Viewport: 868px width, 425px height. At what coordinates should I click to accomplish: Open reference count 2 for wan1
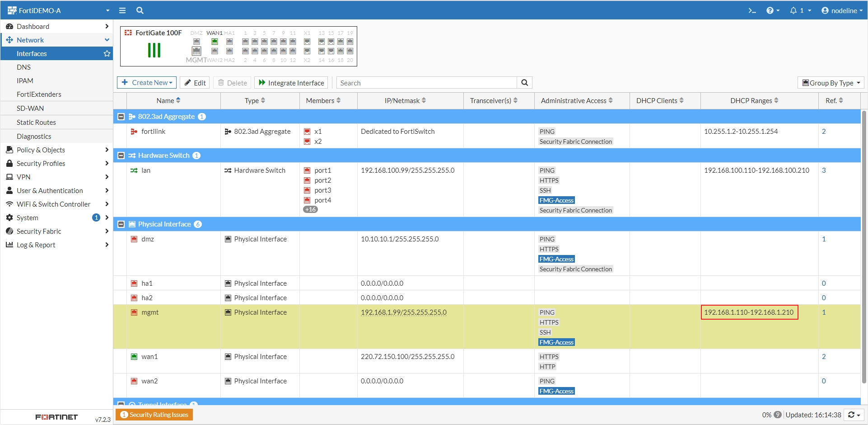click(824, 357)
